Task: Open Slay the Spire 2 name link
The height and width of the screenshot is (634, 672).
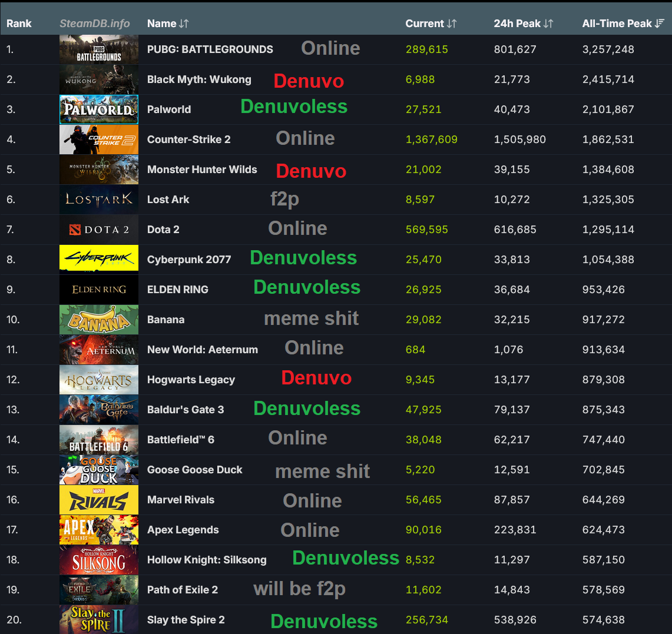Action: (186, 619)
